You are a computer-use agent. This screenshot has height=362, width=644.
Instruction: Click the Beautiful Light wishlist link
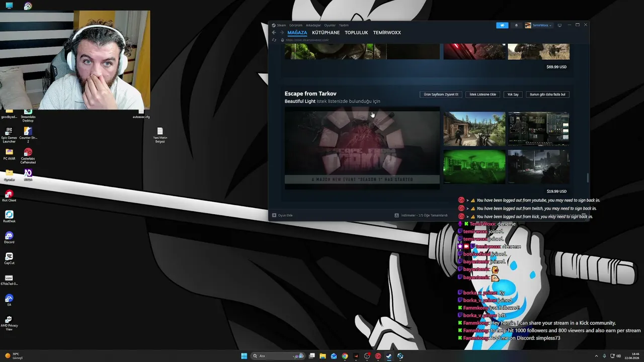point(300,101)
